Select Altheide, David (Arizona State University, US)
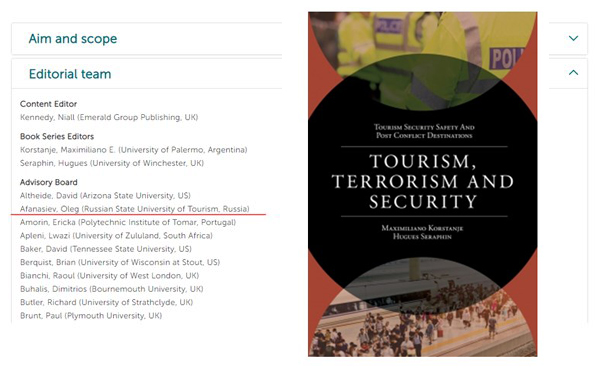Viewport: 603px width, 385px height. pyautogui.click(x=105, y=195)
